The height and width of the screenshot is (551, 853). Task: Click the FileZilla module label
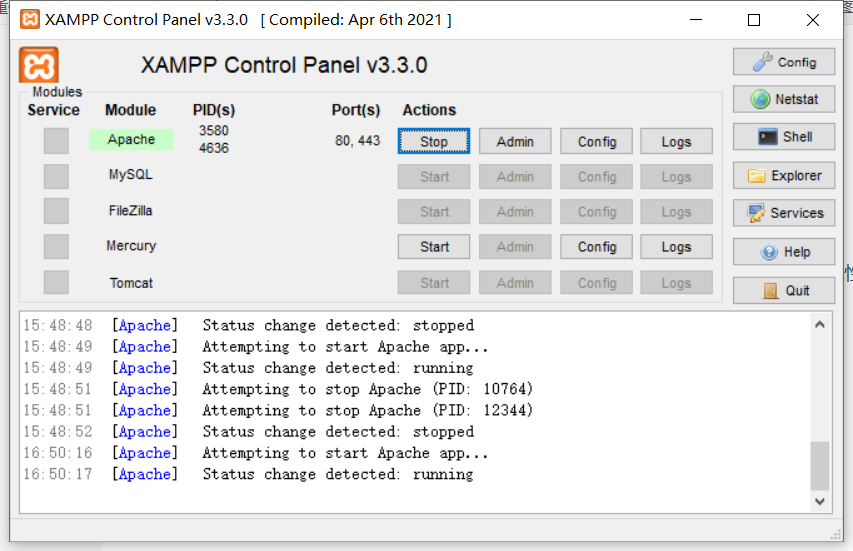click(x=131, y=211)
